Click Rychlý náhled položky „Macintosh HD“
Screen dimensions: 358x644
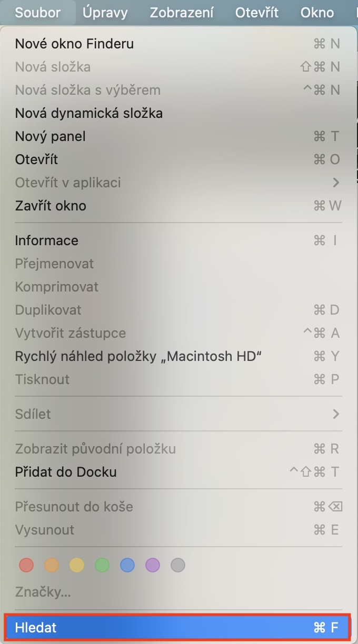pos(138,356)
